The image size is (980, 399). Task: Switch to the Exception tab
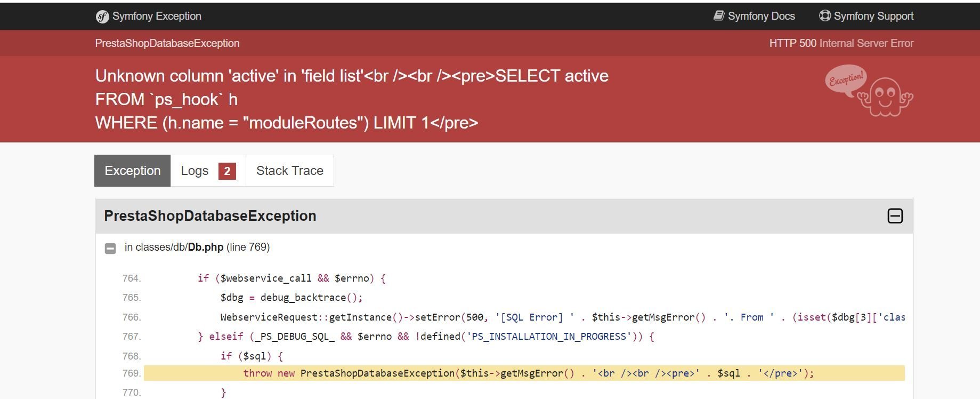133,171
